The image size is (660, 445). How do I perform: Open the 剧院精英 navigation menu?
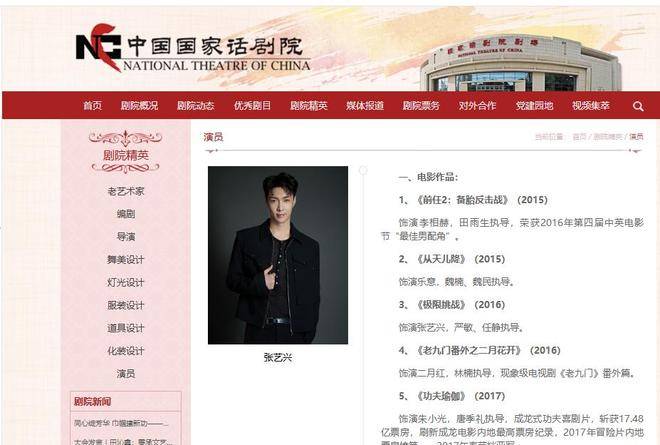(309, 106)
